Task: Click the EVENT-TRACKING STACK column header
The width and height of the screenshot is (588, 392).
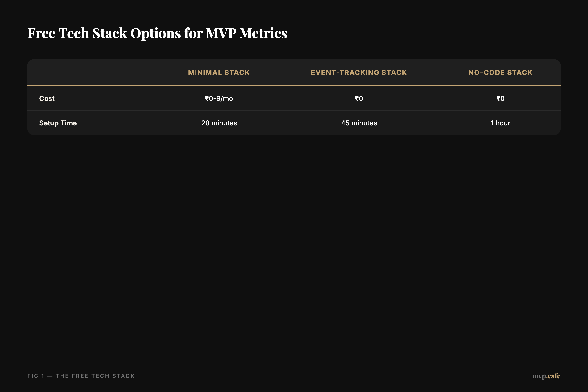Action: [x=358, y=72]
